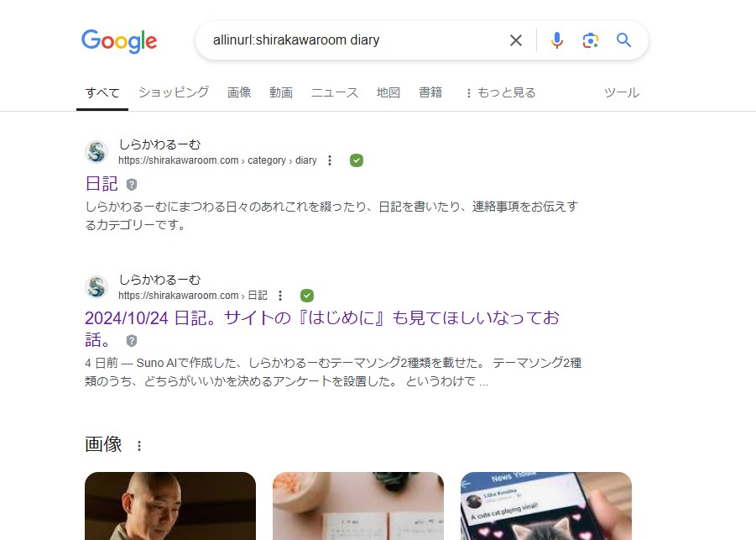
Task: Expand the もっと見る menu
Action: pyautogui.click(x=500, y=92)
